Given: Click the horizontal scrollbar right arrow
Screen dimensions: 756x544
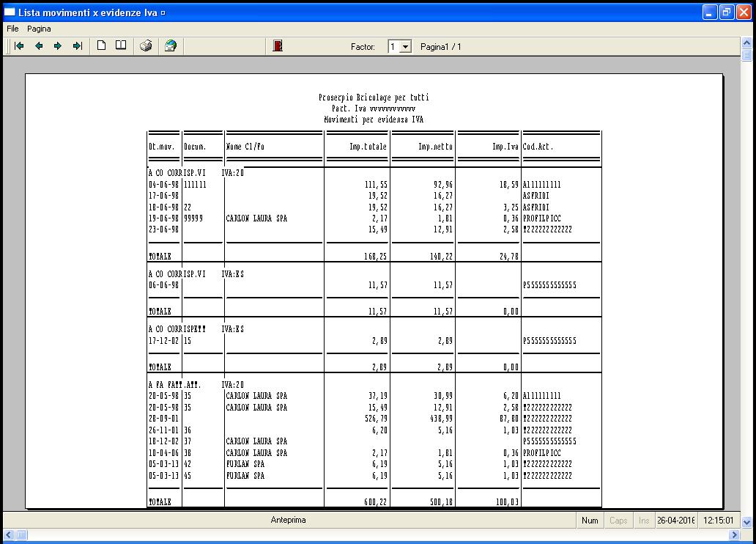Looking at the screenshot, I should click(x=734, y=534).
